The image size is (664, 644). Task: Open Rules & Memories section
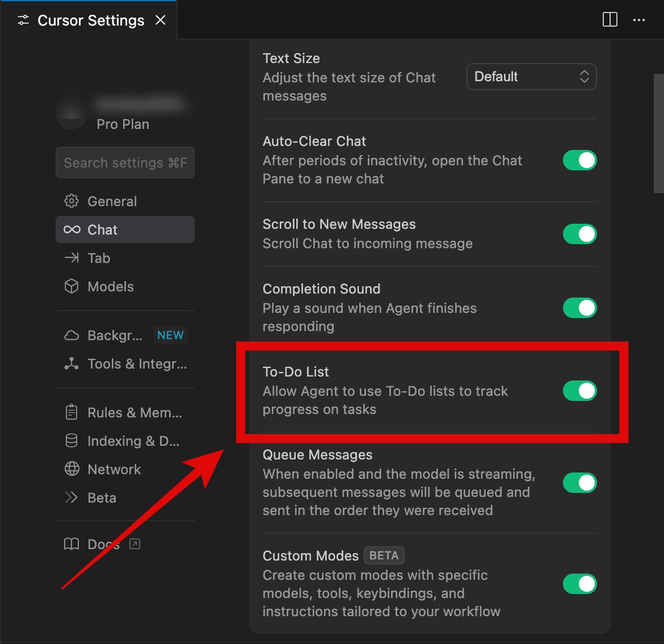tap(125, 412)
